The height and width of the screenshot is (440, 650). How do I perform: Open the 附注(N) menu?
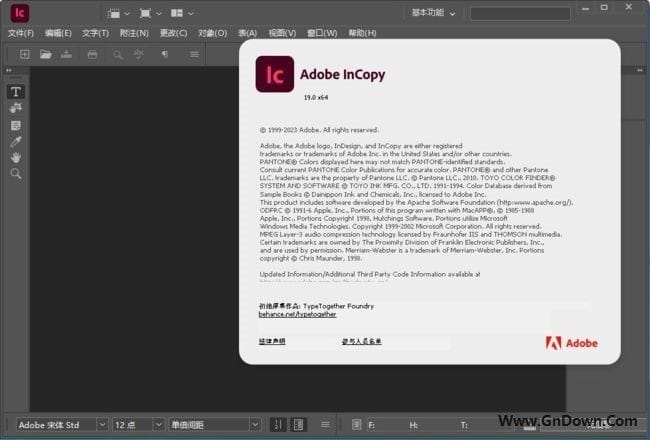tap(134, 33)
